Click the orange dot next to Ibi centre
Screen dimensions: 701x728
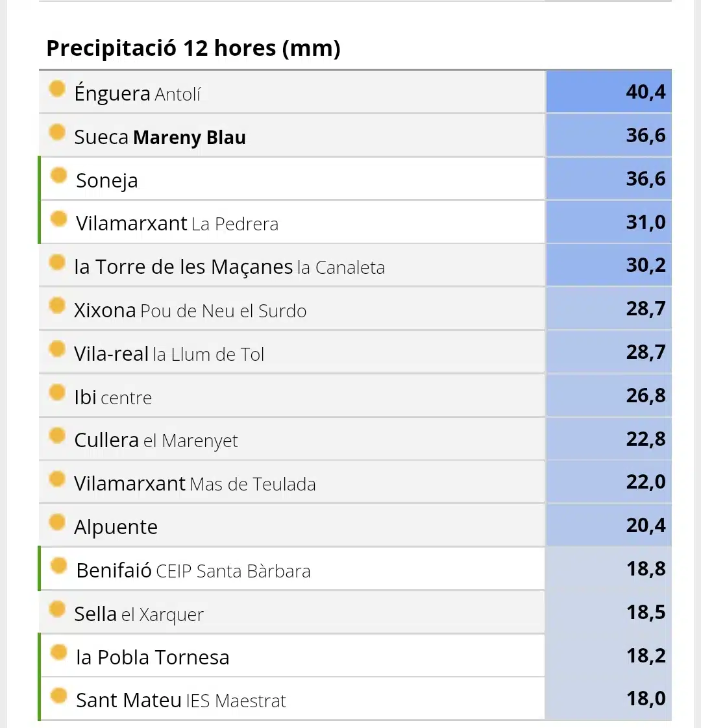(x=57, y=393)
